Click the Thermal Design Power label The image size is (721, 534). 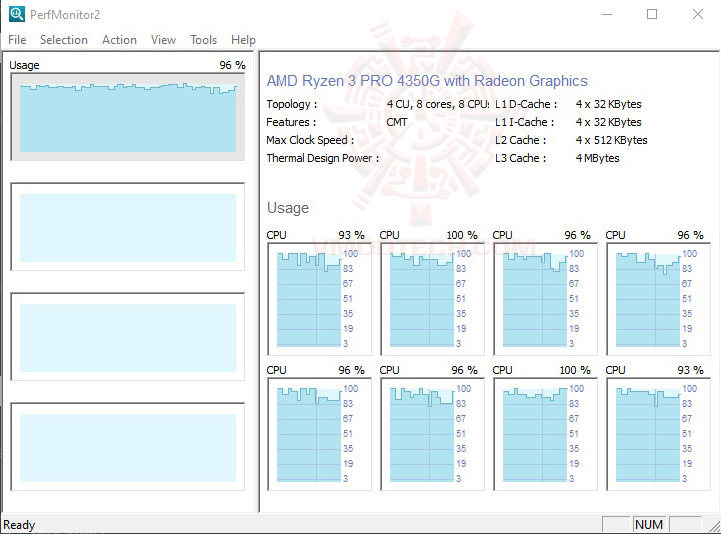point(323,158)
